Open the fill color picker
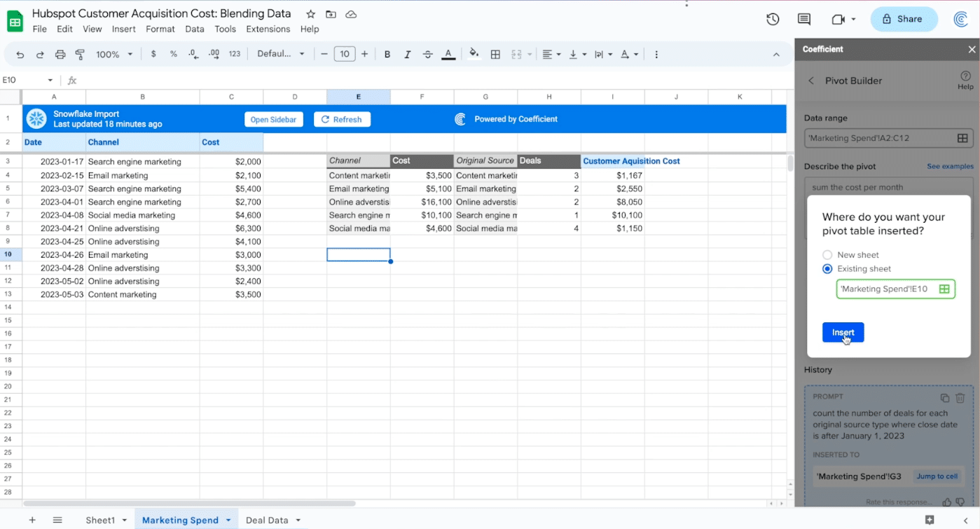The height and width of the screenshot is (529, 980). click(x=474, y=54)
